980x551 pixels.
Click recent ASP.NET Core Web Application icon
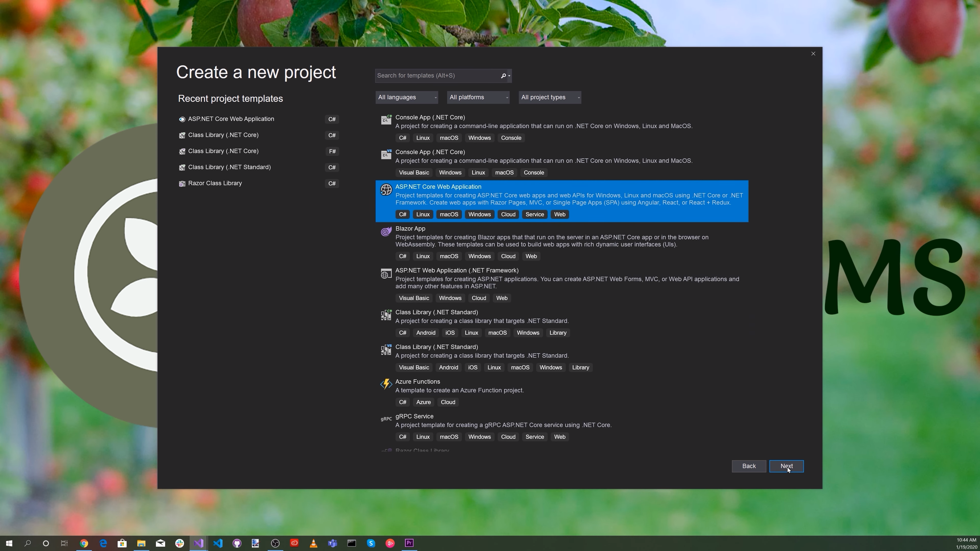coord(182,119)
